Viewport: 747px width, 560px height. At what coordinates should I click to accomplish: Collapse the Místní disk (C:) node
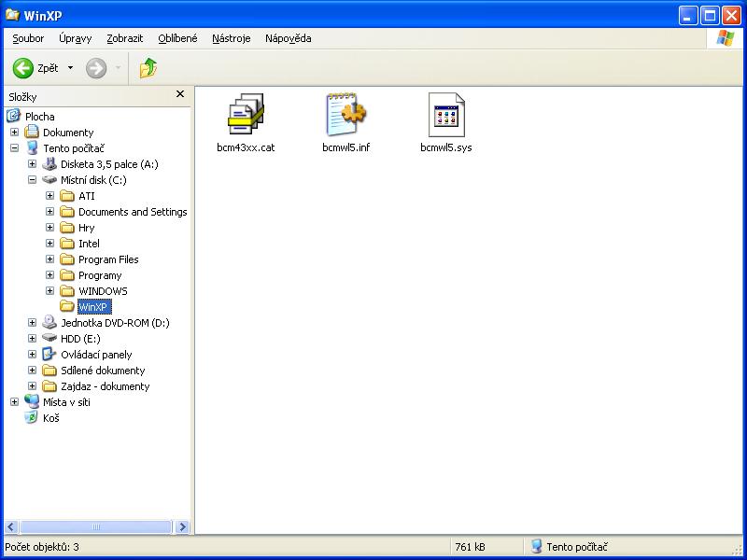[32, 179]
